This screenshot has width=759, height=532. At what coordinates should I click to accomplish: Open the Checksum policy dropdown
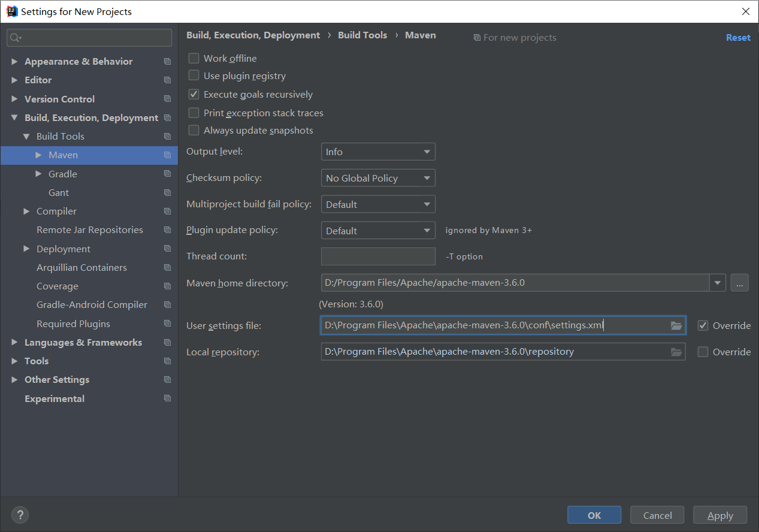378,178
